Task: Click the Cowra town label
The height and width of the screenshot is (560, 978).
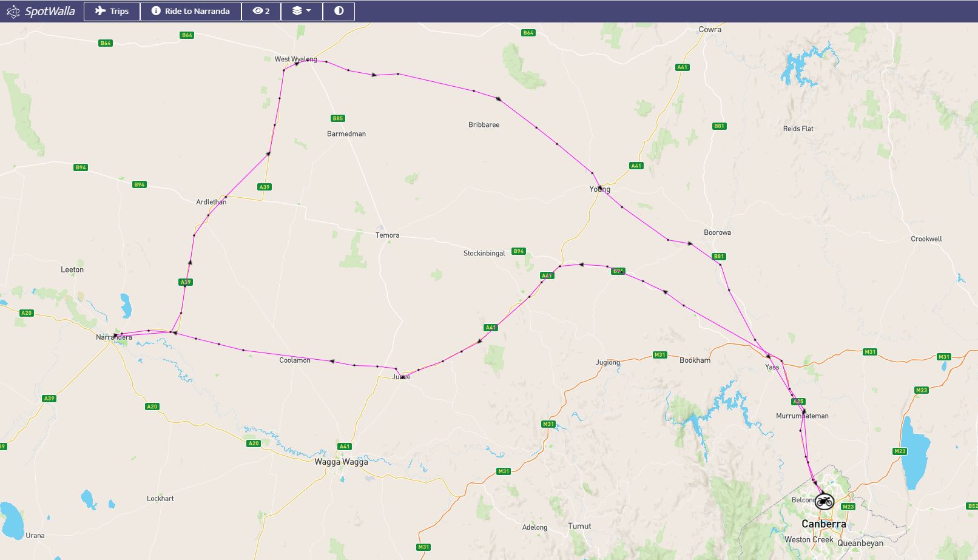Action: (710, 29)
